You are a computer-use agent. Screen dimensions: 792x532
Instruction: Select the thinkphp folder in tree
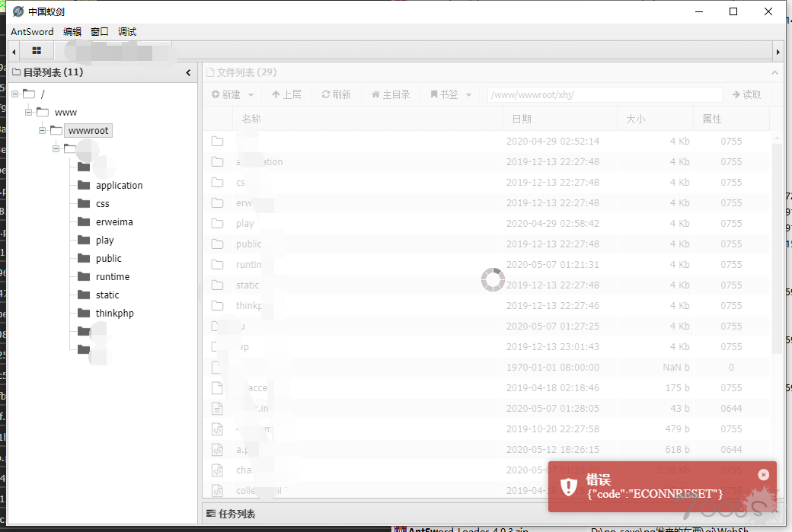coord(115,314)
